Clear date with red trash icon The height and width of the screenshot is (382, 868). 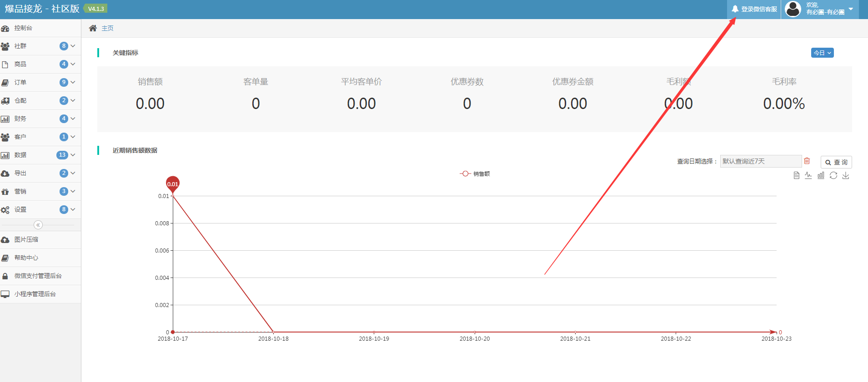pos(807,161)
